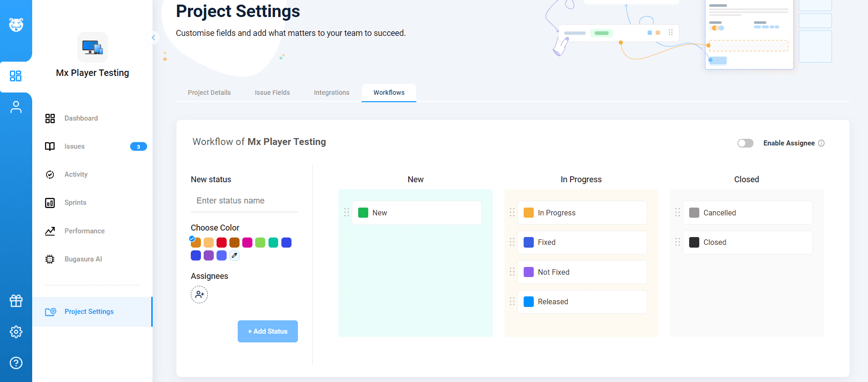
Task: Click the Enable Assignee info icon
Action: click(x=822, y=143)
